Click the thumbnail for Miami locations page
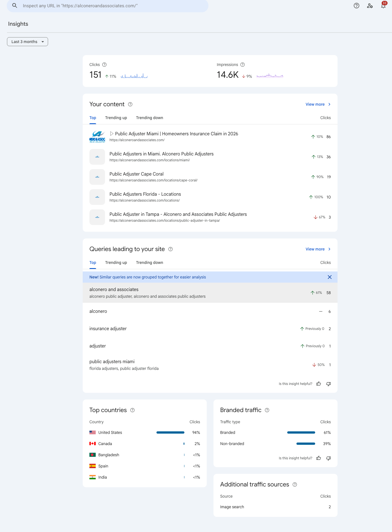The image size is (392, 532). (97, 157)
